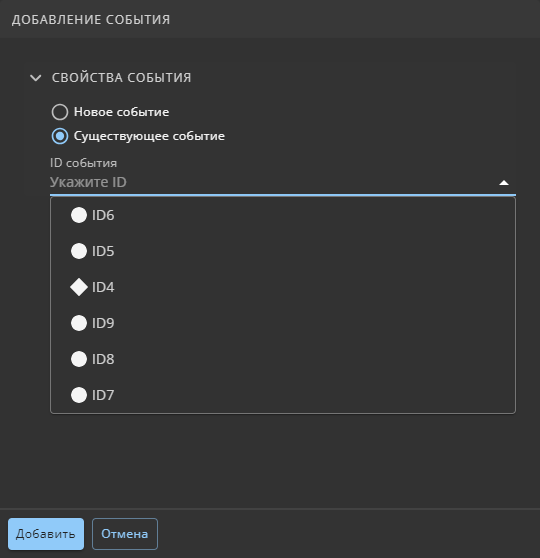Screen dimensions: 540x558
Task: Choose ID7 from the dropdown list
Action: pyautogui.click(x=283, y=395)
